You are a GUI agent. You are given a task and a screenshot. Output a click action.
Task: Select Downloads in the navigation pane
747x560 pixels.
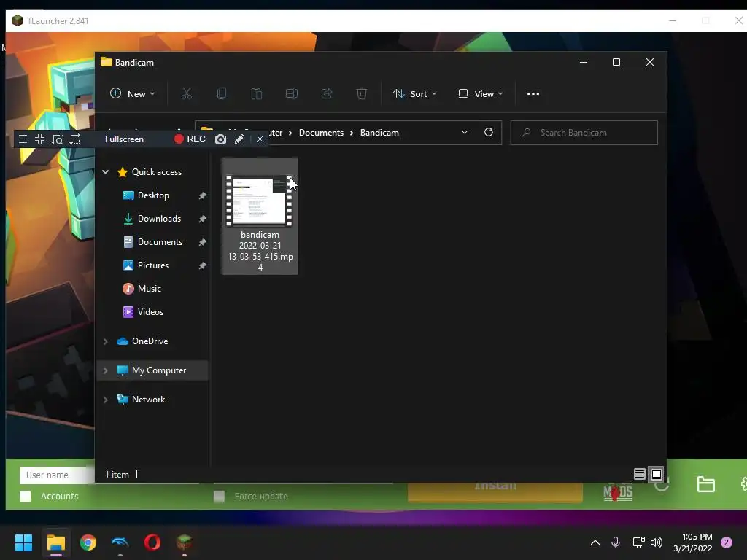(x=159, y=219)
